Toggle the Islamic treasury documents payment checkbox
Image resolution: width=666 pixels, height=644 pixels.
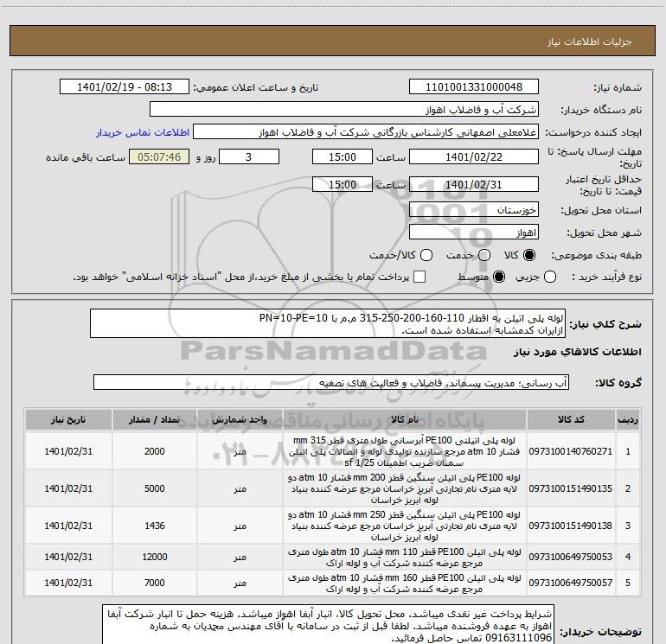tap(419, 277)
